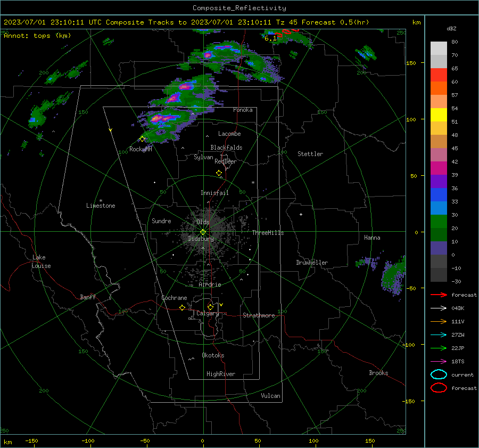This screenshot has width=479, height=448.
Task: Click the HighRiver town label
Action: (221, 374)
